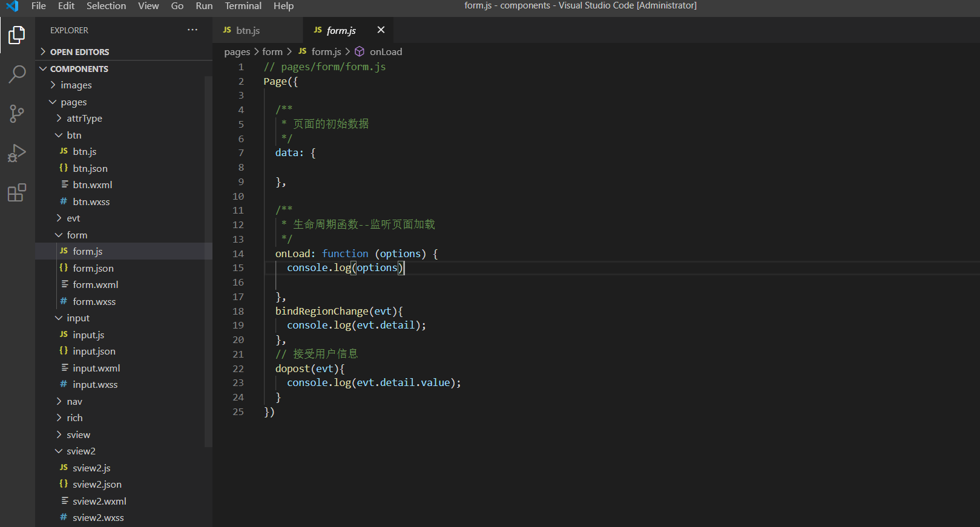Image resolution: width=980 pixels, height=527 pixels.
Task: Click the VS Code logo icon
Action: (x=12, y=6)
